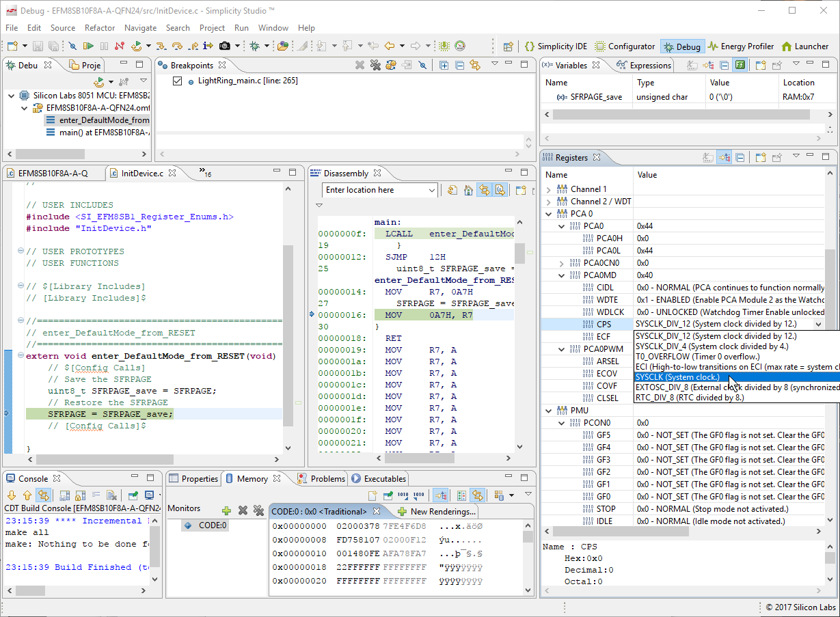Screen dimensions: 840x617
Task: Toggle Show Type Names button in Variables
Action: pos(693,66)
